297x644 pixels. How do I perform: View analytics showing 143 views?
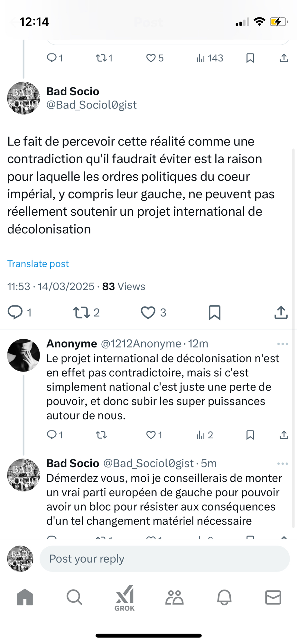click(x=210, y=58)
